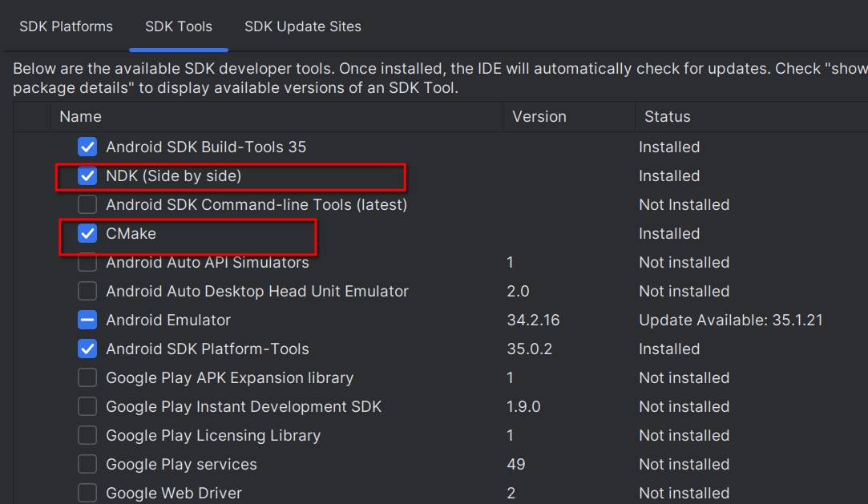Screen dimensions: 868x504
Task: Enable Android SDK Command-line Tools (latest) checkbox
Action: 87,205
